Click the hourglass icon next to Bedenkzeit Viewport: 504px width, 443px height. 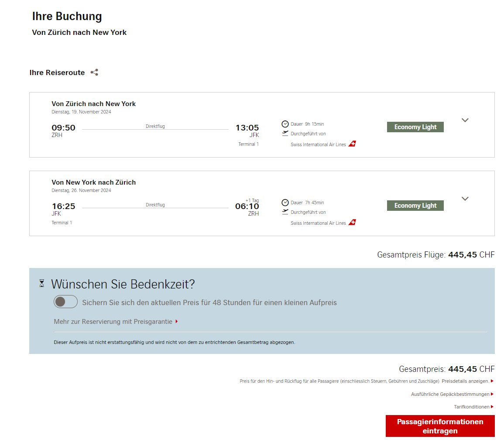pos(42,284)
